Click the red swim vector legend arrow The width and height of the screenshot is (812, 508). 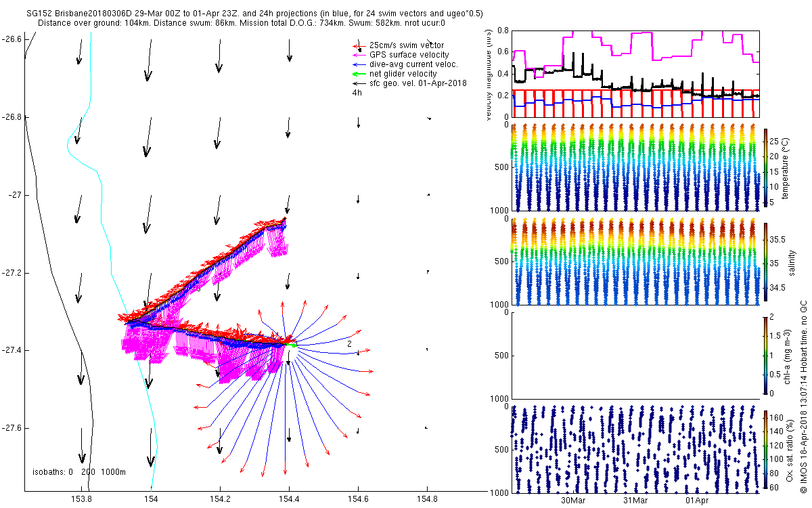(x=359, y=45)
